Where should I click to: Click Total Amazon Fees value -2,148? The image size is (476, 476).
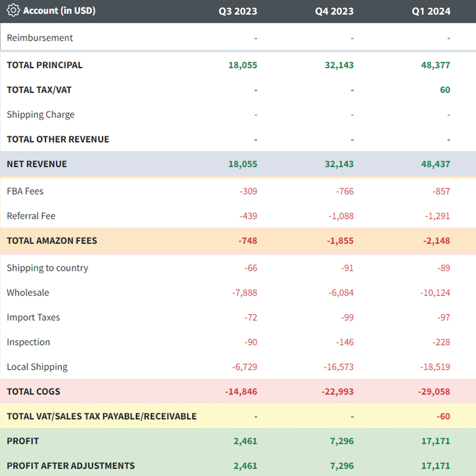click(437, 241)
